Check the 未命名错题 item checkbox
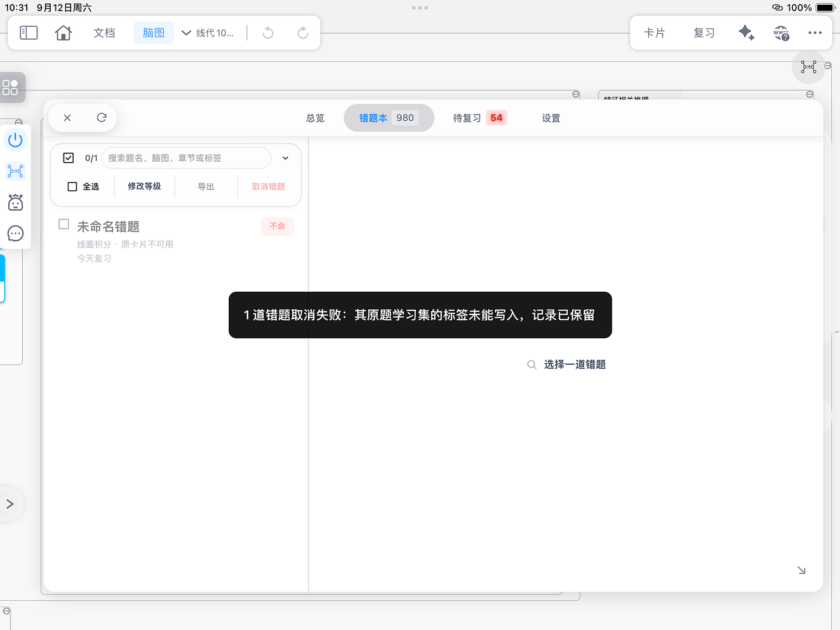The image size is (840, 630). [x=64, y=225]
